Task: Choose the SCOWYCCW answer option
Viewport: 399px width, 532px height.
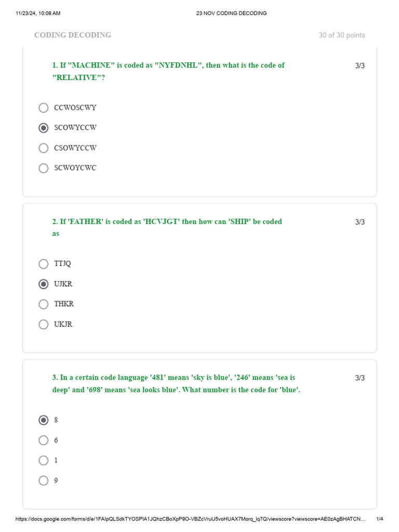Action: 44,128
